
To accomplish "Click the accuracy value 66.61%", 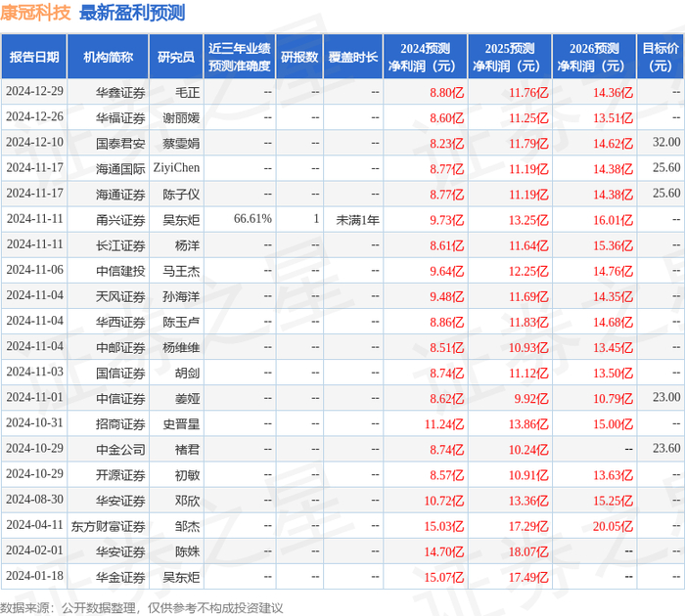I will (252, 219).
